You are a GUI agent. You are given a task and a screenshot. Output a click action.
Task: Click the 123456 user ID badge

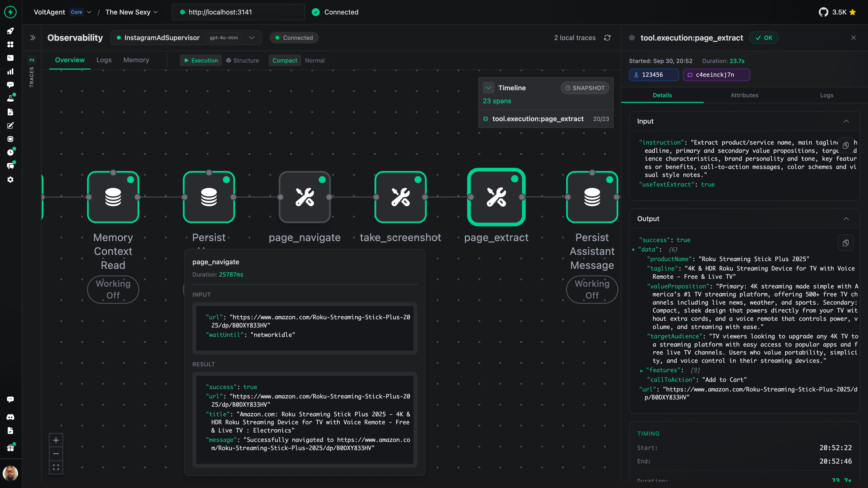coord(653,75)
